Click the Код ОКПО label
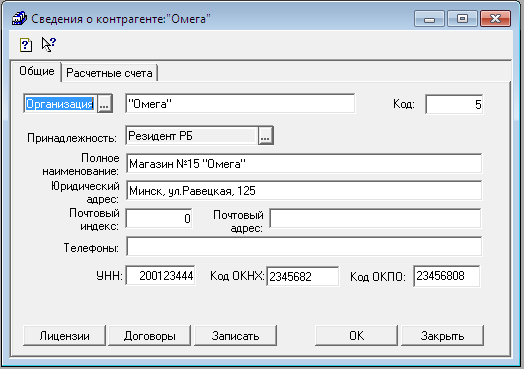 (378, 277)
